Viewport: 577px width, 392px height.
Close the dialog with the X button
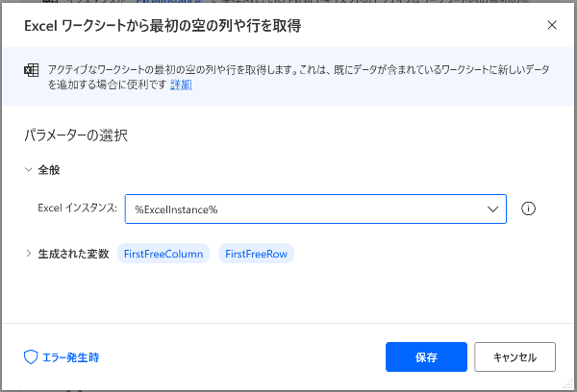click(552, 25)
